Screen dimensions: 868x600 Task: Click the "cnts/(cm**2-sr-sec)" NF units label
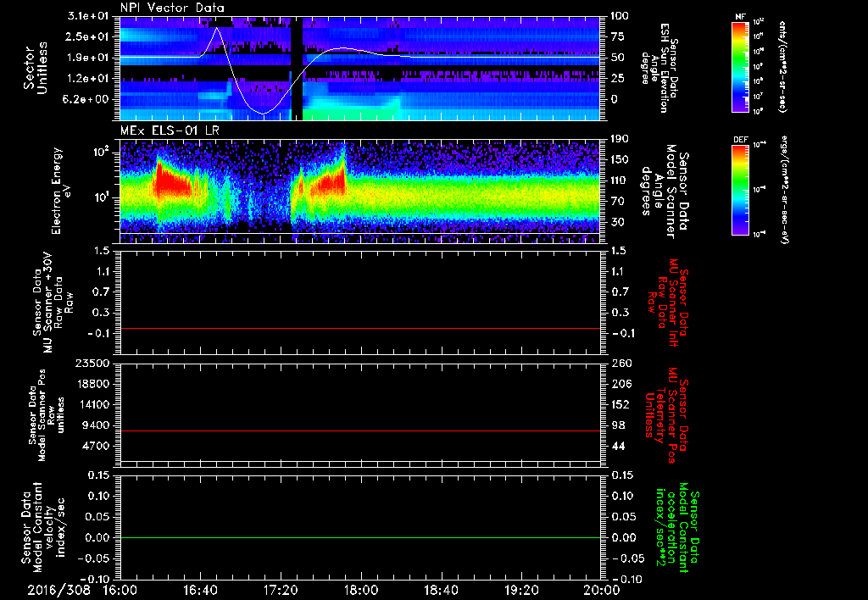[x=782, y=67]
